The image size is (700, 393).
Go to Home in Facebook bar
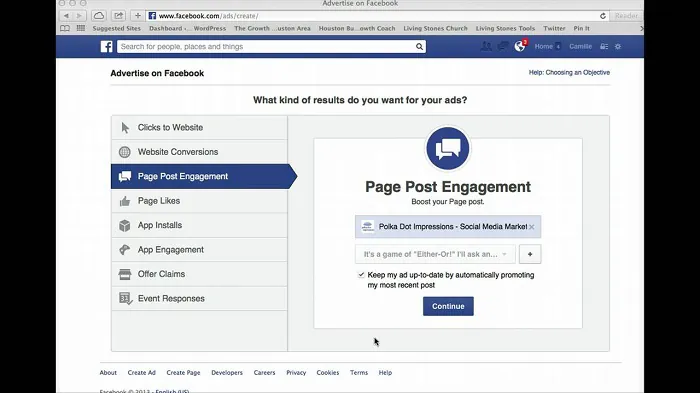coord(544,46)
